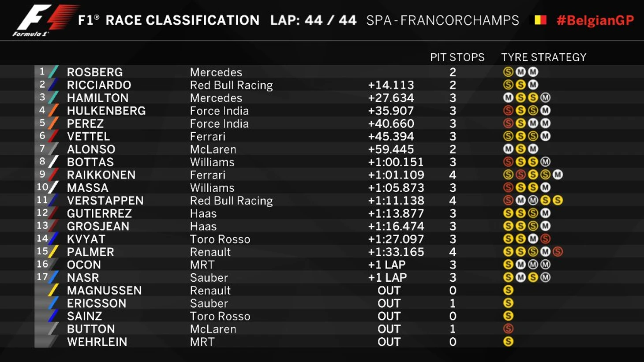Click Wehrlein's soft tyre icon
Viewport: 644px width, 362px height.
(x=508, y=341)
